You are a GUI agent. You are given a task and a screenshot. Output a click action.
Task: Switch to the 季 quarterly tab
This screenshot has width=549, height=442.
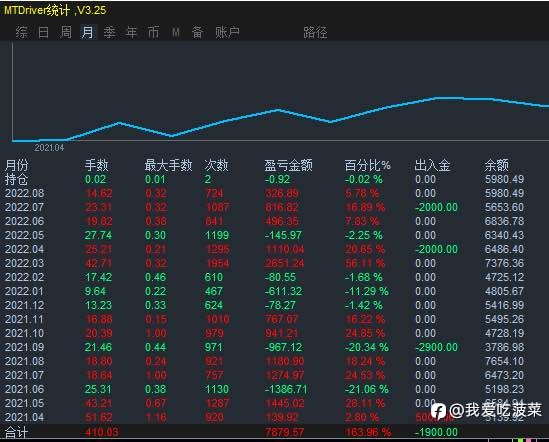coord(110,32)
